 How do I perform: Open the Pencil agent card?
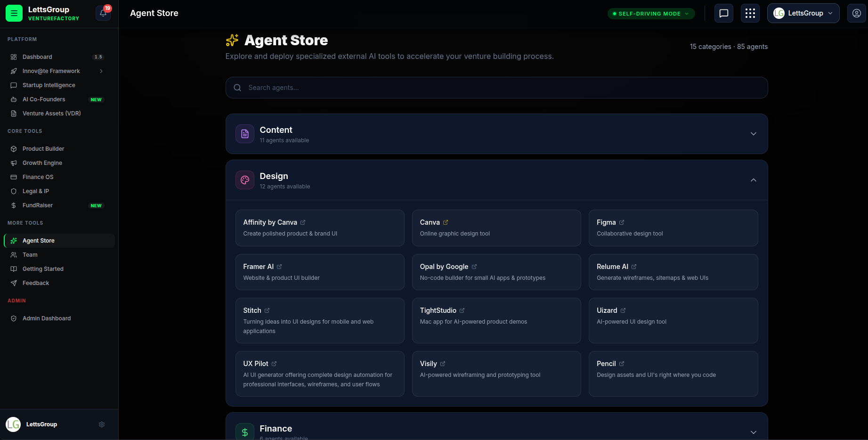pyautogui.click(x=673, y=374)
